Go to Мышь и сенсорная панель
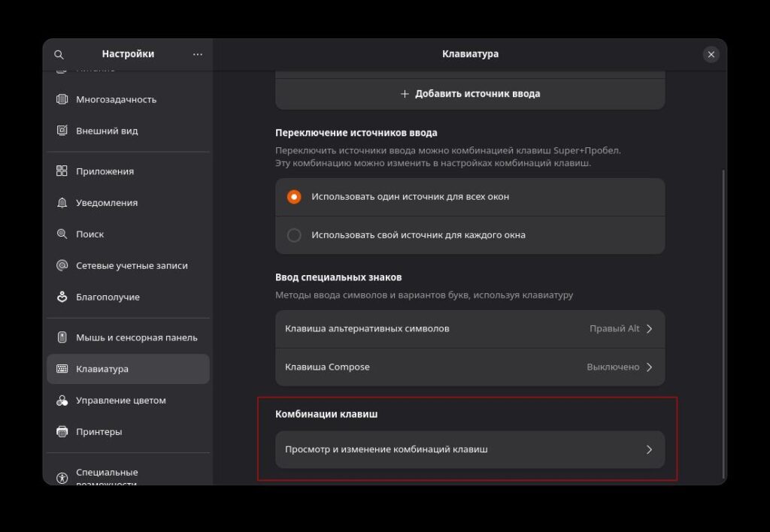 click(x=128, y=337)
